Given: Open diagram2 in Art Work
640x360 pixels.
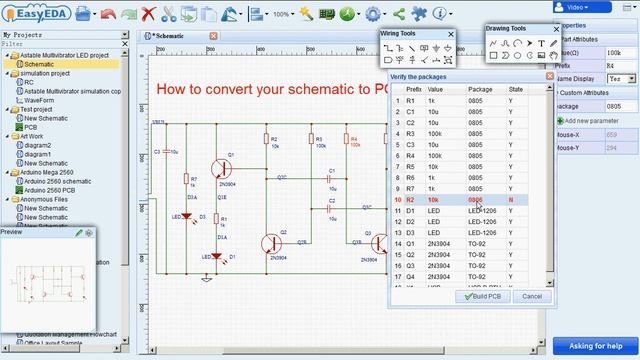Looking at the screenshot, I should [x=38, y=145].
